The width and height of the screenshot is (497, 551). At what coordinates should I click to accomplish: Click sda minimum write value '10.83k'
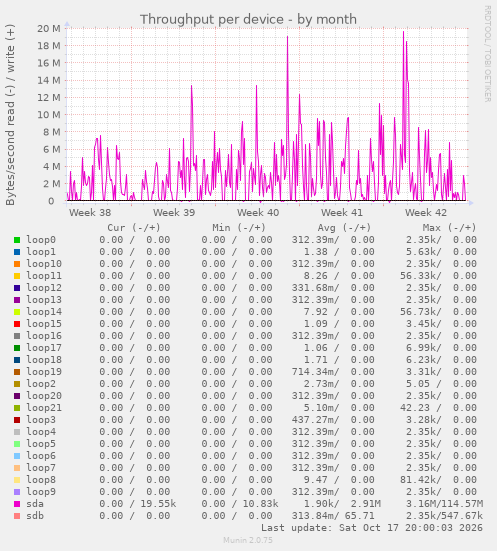pyautogui.click(x=260, y=504)
